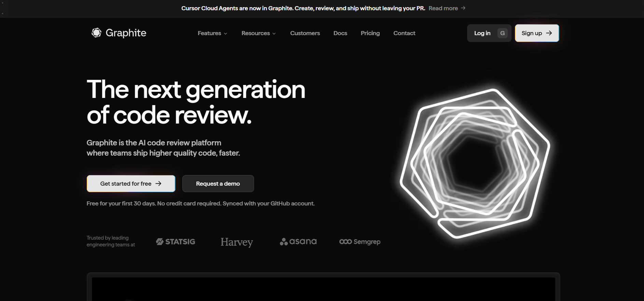Click the "Free for your first 30 days" note
Screen dimensions: 644x301
[x=201, y=203]
